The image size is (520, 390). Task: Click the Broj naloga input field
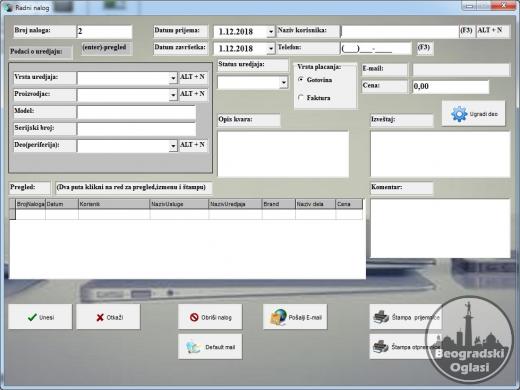pos(105,32)
